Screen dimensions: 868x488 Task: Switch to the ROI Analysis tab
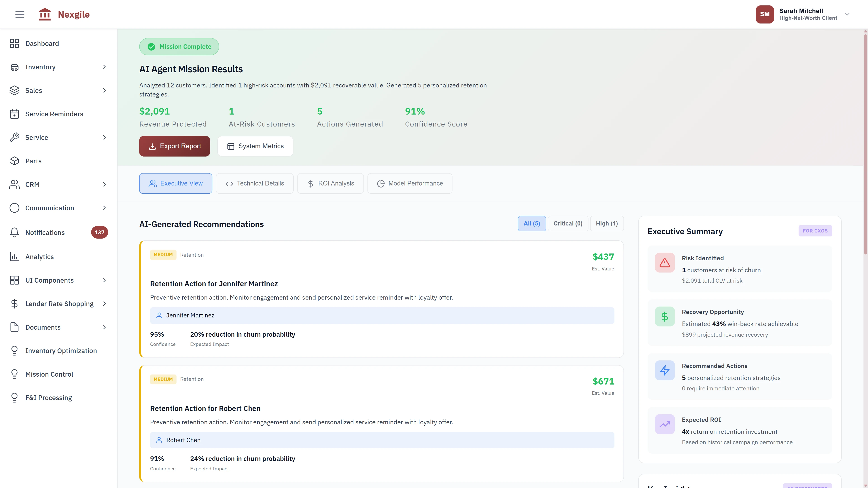tap(330, 183)
